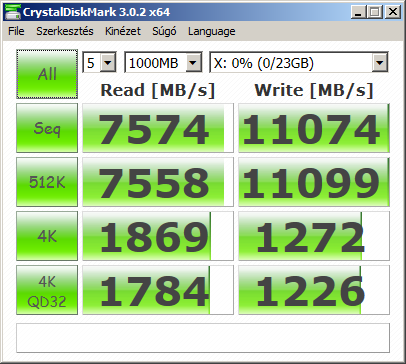Click the Read [MB/s] column header
Image resolution: width=406 pixels, height=364 pixels.
coord(158,90)
